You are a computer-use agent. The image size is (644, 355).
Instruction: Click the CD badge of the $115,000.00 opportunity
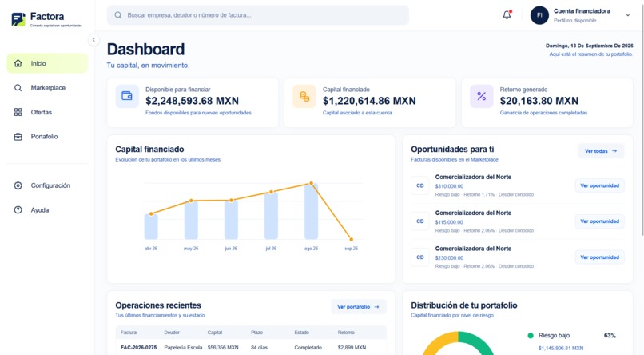(420, 221)
